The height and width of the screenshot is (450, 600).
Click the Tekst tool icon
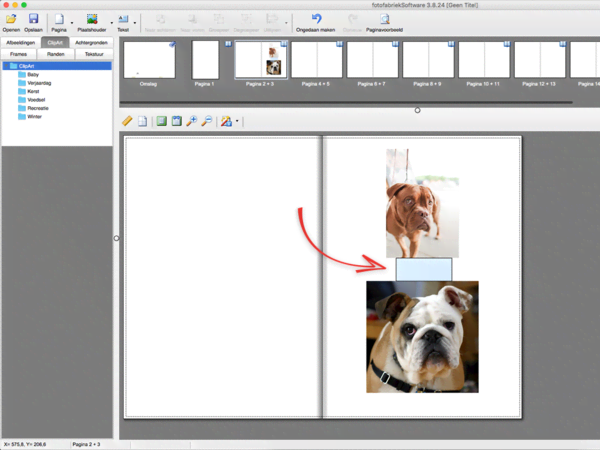point(123,19)
